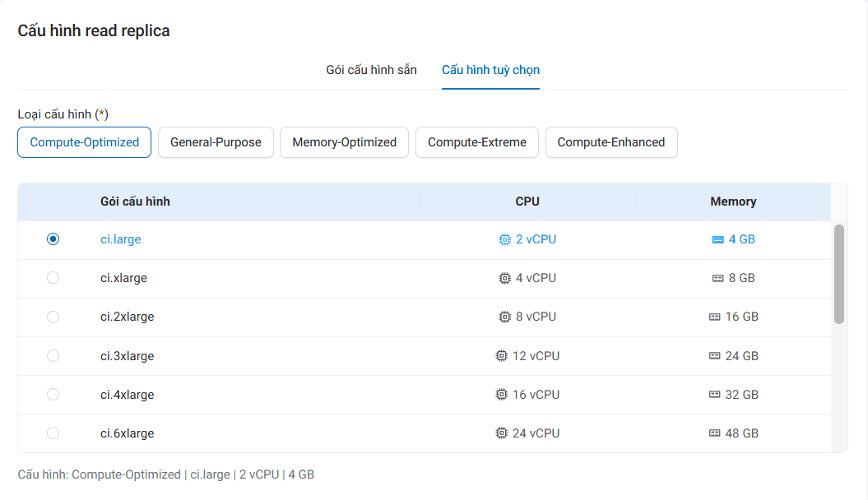Click the Memory column header
The height and width of the screenshot is (500, 868).
(x=733, y=201)
